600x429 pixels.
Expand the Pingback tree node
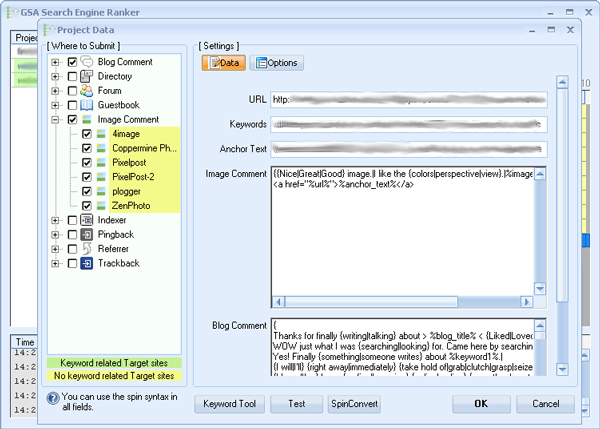tap(55, 235)
